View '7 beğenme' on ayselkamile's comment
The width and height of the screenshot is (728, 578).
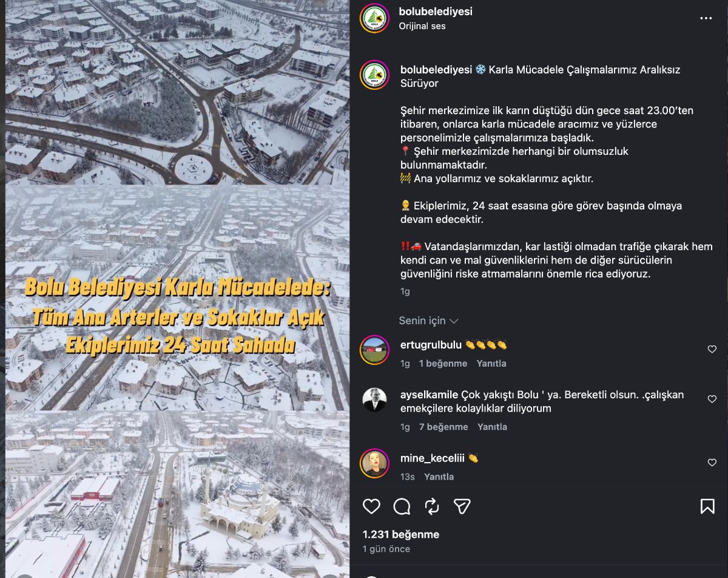click(443, 427)
